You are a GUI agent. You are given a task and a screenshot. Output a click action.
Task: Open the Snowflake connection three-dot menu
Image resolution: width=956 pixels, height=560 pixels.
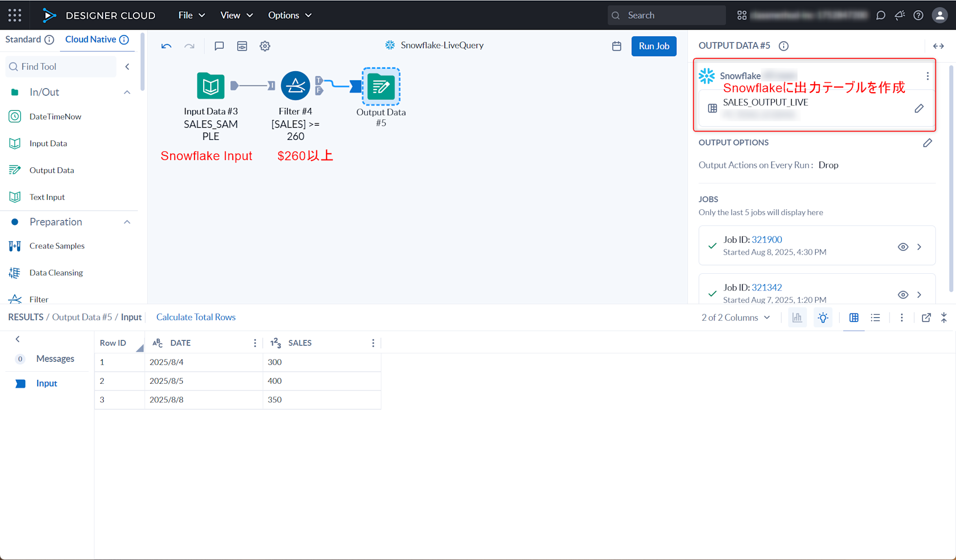click(927, 76)
